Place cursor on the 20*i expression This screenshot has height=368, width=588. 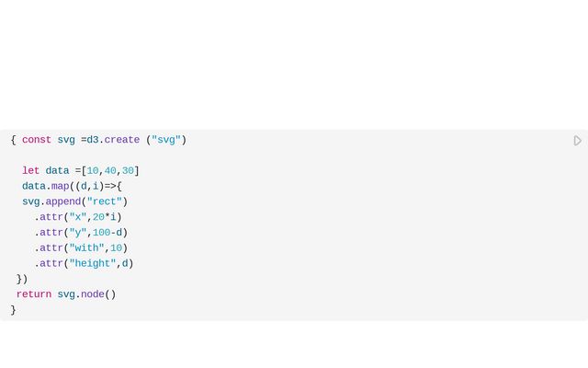[107, 217]
